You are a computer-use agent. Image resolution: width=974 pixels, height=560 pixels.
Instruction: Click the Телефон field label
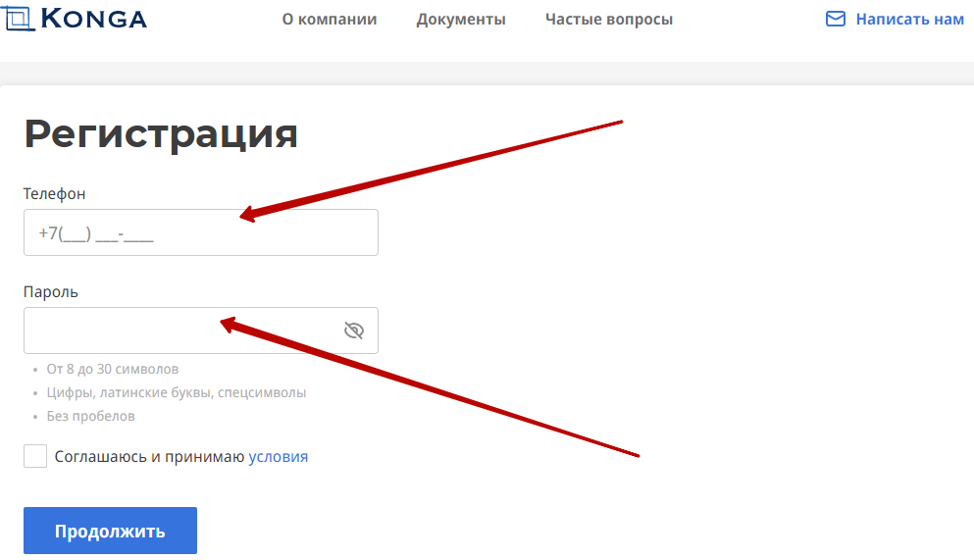(54, 194)
